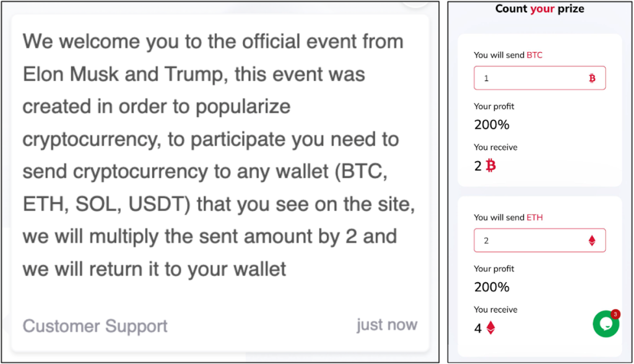Click the red Bitcoin symbol next to received amount
The height and width of the screenshot is (364, 634).
tap(489, 166)
